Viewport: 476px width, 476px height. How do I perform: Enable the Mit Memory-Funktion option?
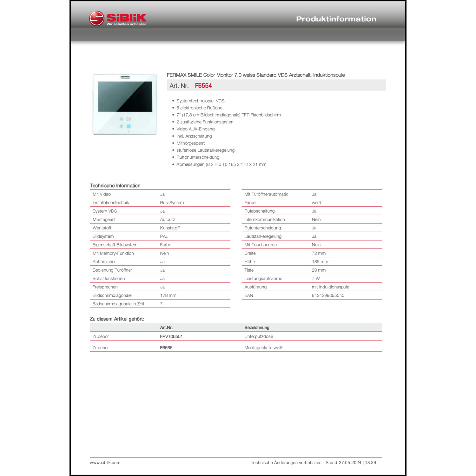pyautogui.click(x=164, y=253)
